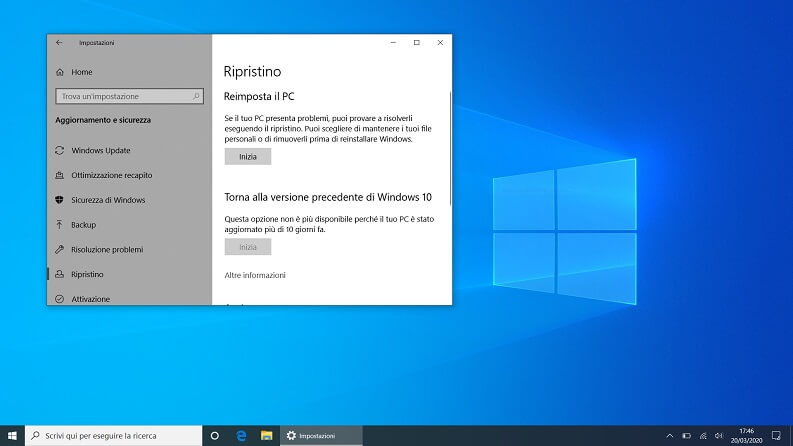Screen dimensions: 793x446
Task: Go back using the arrow in Impostazioni
Action: 59,43
